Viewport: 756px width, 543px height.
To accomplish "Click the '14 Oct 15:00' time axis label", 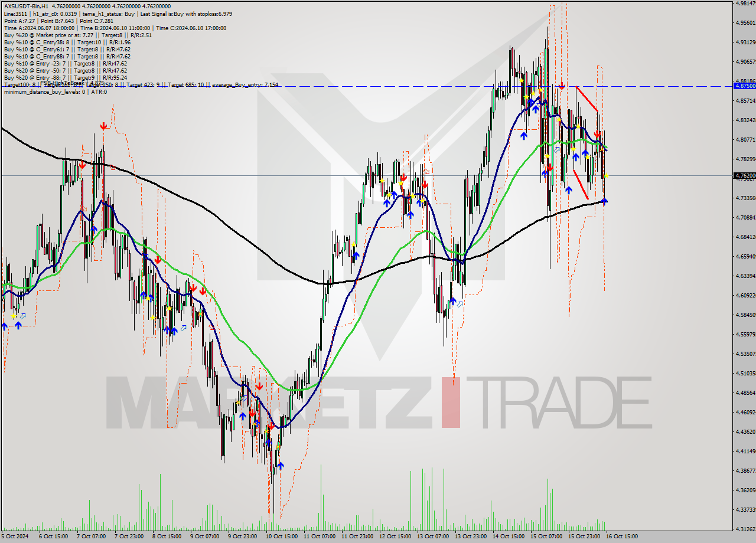I will click(x=508, y=537).
